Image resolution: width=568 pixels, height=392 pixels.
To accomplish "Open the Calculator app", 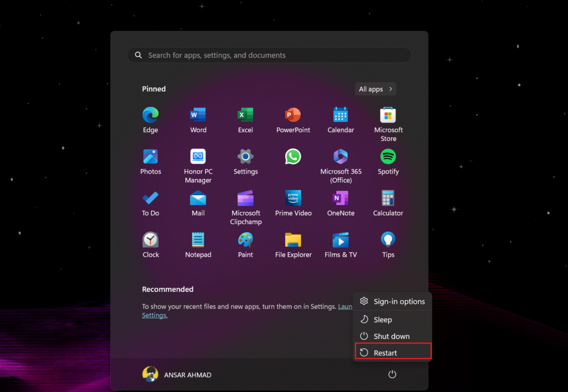I will [x=388, y=198].
